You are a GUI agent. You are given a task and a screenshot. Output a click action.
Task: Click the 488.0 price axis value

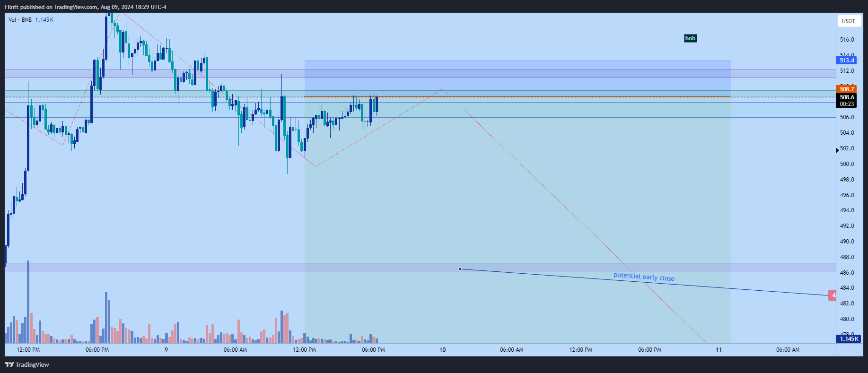tap(847, 257)
